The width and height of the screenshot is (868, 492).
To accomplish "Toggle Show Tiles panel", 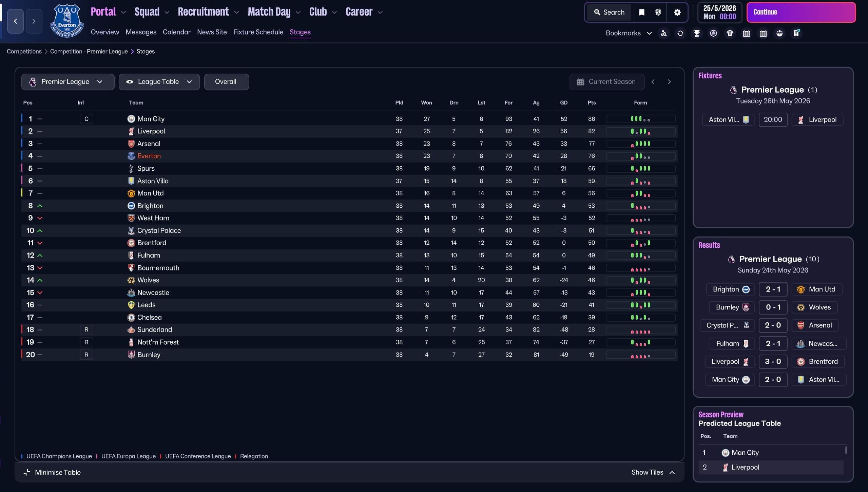I will click(x=653, y=472).
